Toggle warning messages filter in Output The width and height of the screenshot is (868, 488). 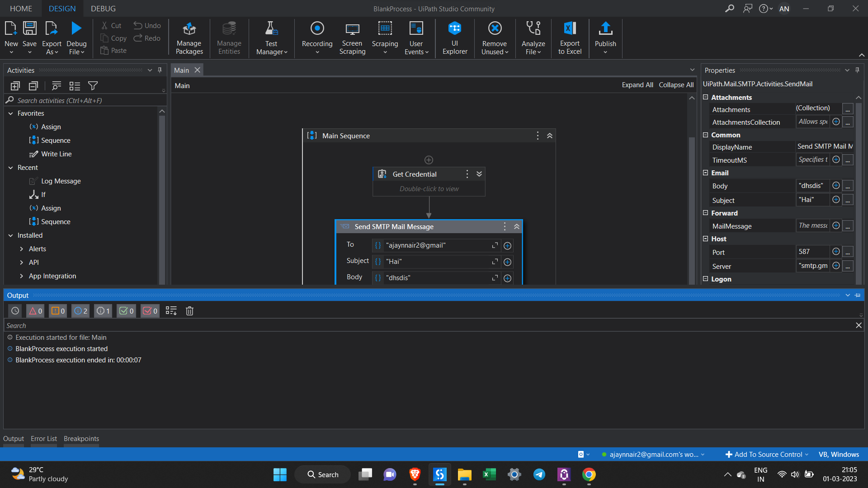point(58,311)
